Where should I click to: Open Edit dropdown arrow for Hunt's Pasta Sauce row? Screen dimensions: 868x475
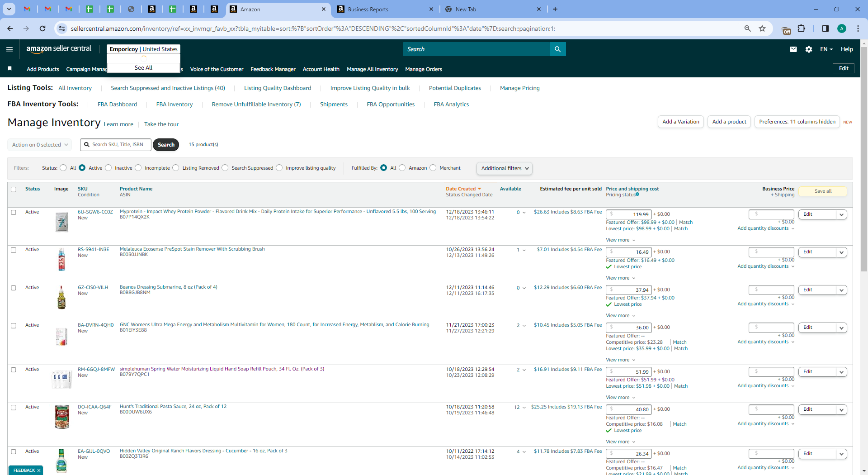click(x=842, y=410)
